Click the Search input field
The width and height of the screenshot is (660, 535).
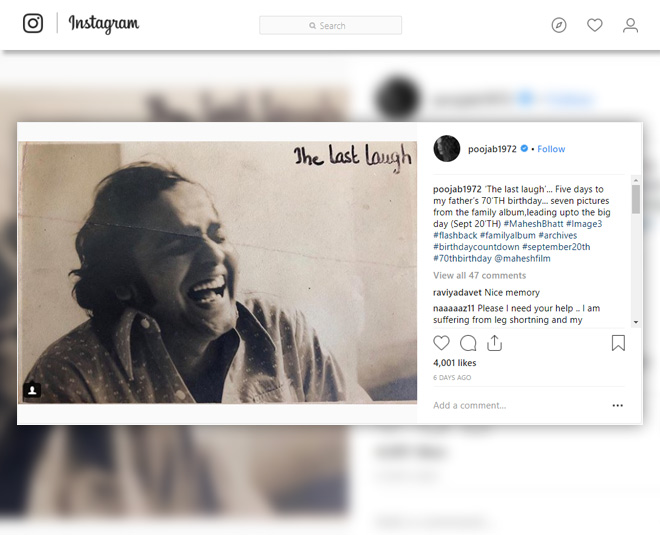pyautogui.click(x=330, y=25)
